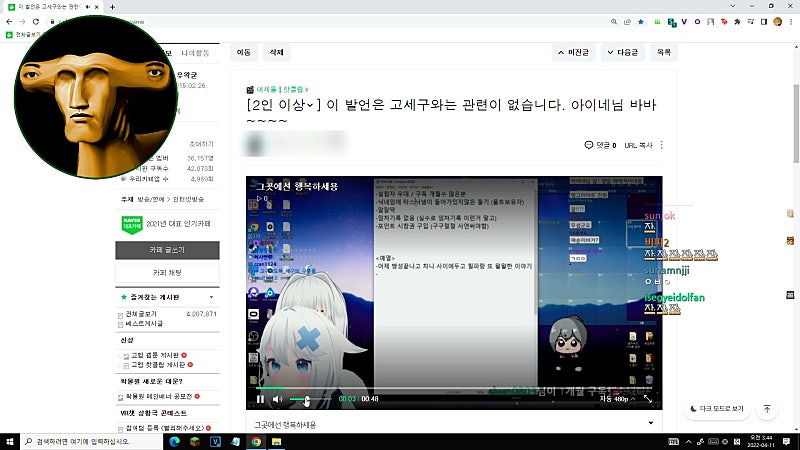Go to the 이전글 previous post
This screenshot has height=450, width=800.
573,53
